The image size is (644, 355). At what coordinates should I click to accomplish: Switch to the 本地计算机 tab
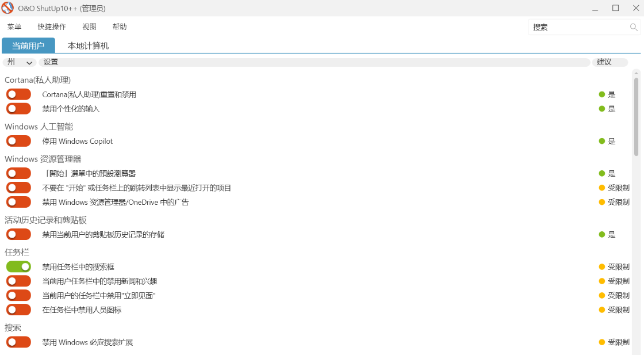[88, 46]
